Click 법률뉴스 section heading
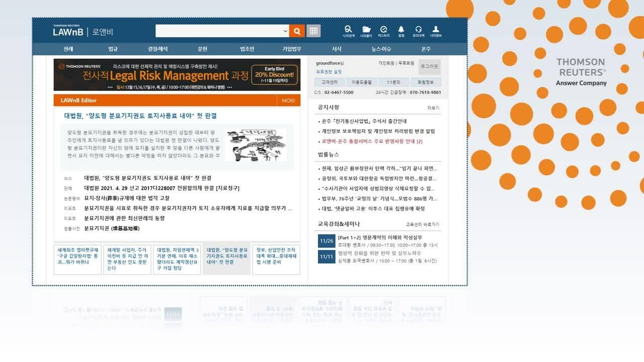Viewport: 644px width, 362px height. 329,155
